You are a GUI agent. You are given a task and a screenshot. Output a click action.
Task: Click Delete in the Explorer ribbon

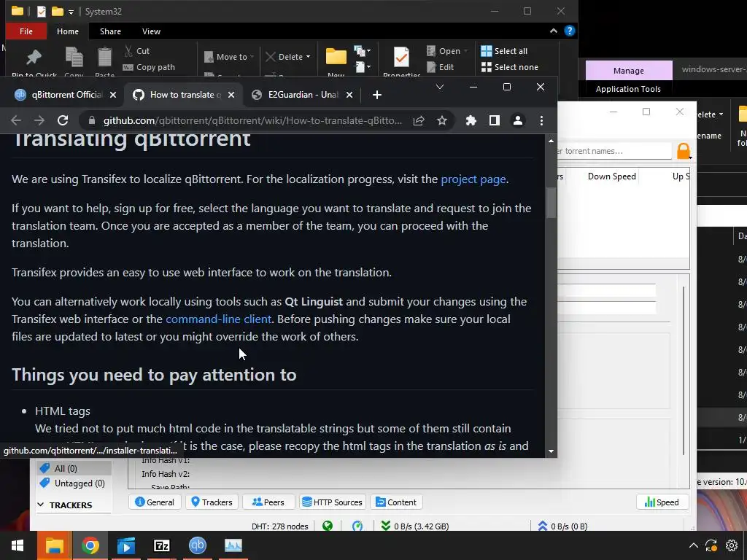[x=284, y=57]
